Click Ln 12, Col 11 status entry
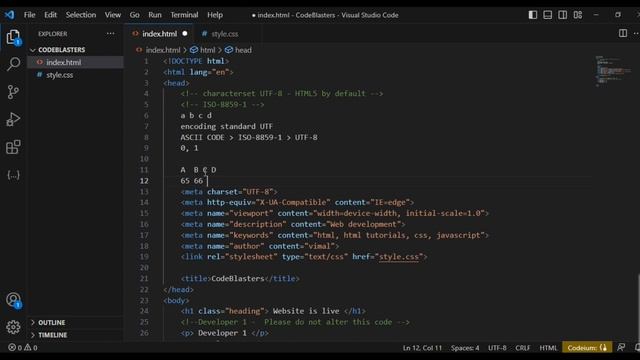Screen dimensions: 640x360 [422, 348]
